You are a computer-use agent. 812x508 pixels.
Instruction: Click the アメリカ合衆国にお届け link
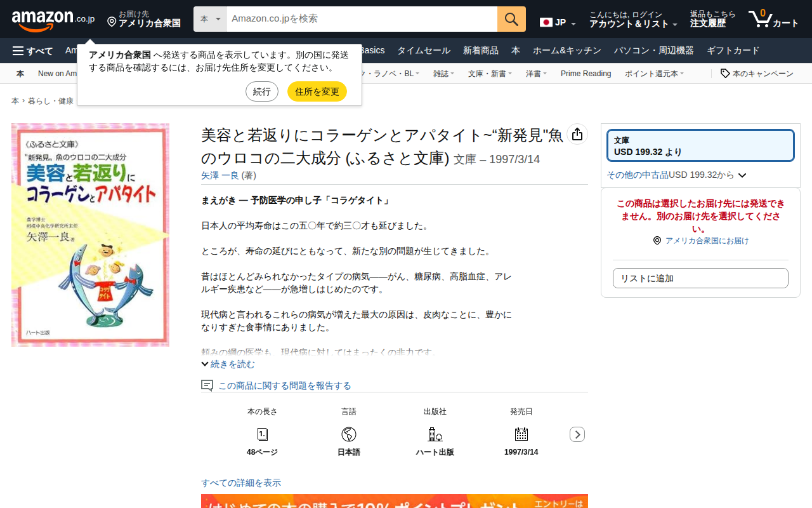pos(707,241)
